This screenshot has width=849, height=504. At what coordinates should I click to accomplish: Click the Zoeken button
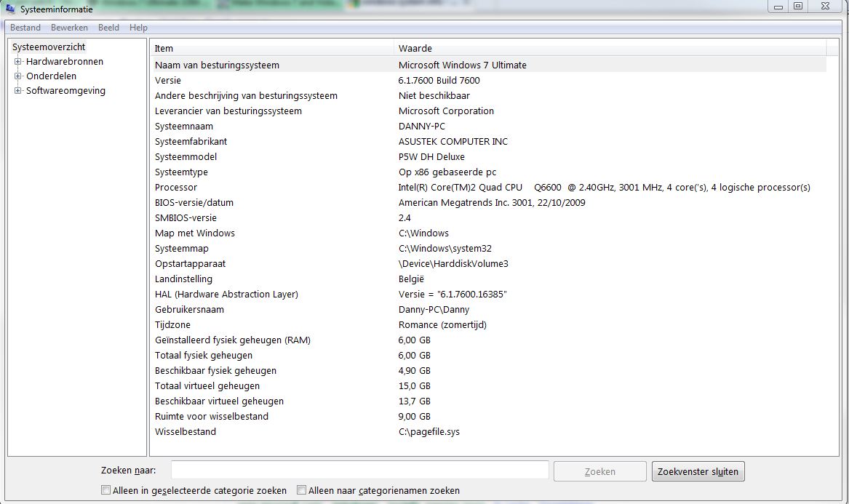point(599,471)
